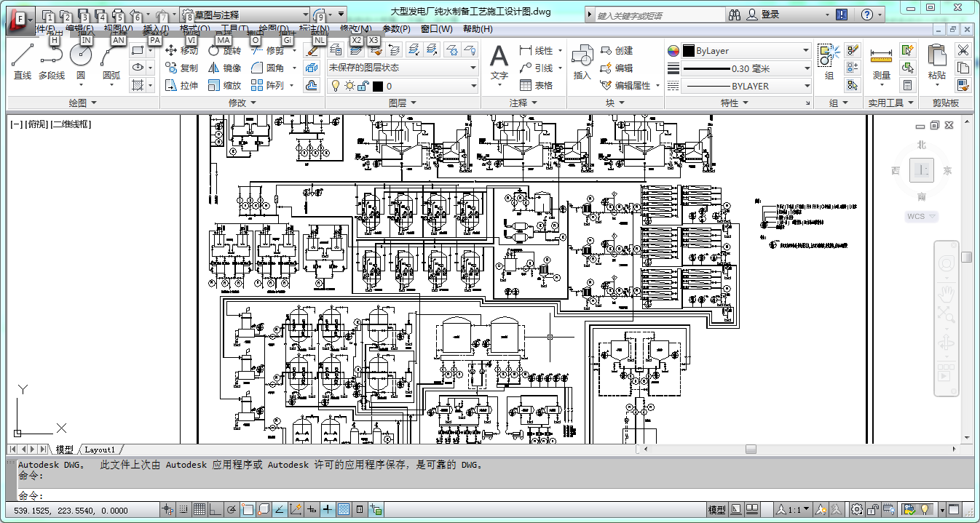Open the 参数(P) menu

[x=398, y=29]
